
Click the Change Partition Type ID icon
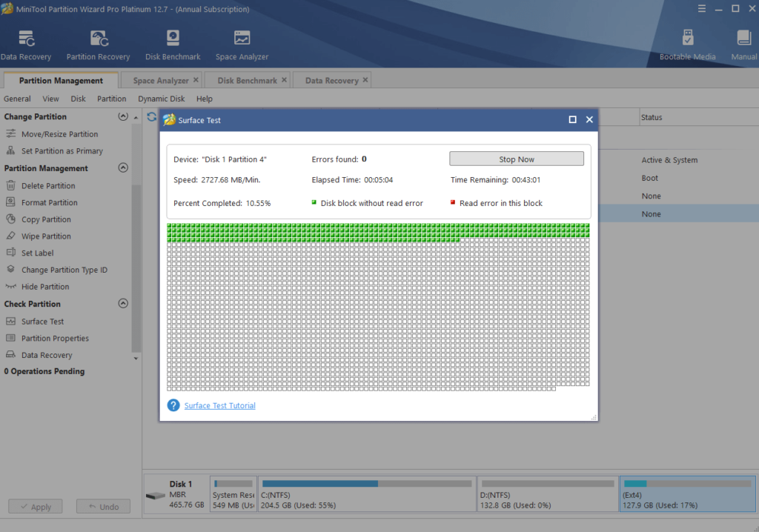click(x=10, y=269)
